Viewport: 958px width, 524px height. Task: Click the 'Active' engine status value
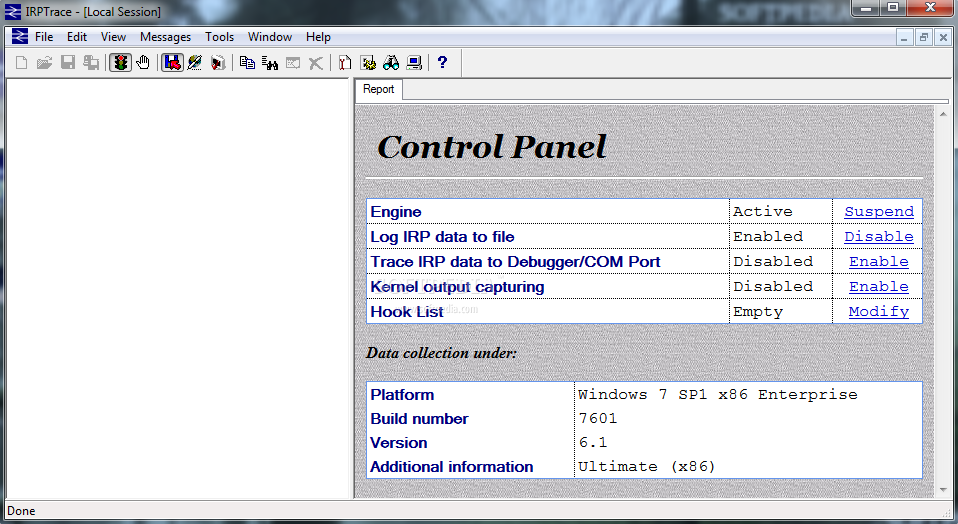point(762,211)
